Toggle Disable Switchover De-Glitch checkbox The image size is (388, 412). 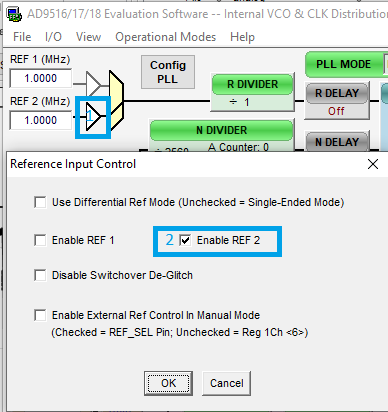click(x=40, y=275)
